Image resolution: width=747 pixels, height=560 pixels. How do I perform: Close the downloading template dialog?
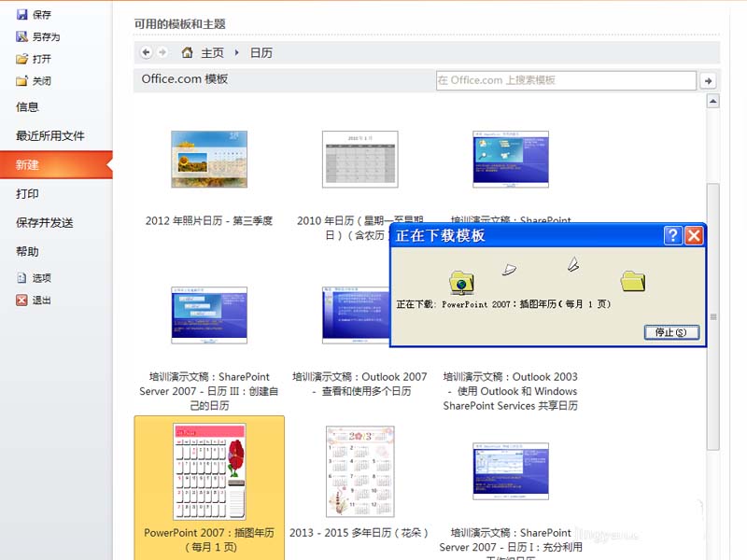click(694, 235)
